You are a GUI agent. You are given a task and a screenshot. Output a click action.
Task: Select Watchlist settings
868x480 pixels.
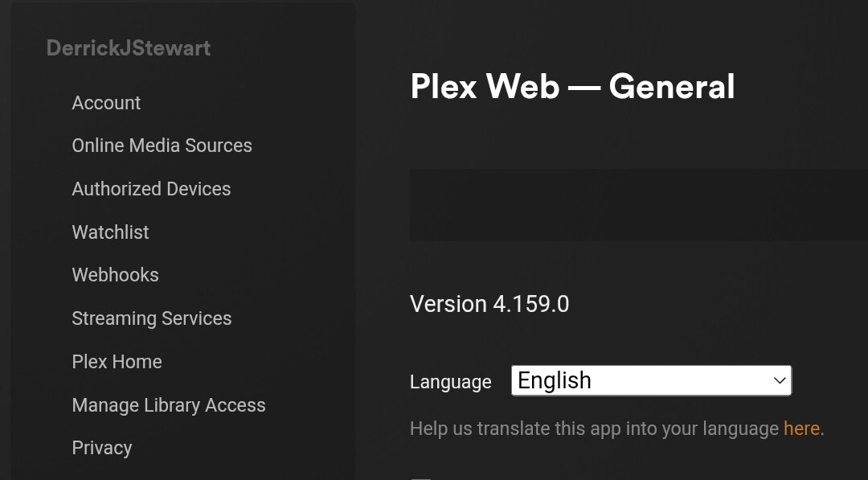pos(110,232)
